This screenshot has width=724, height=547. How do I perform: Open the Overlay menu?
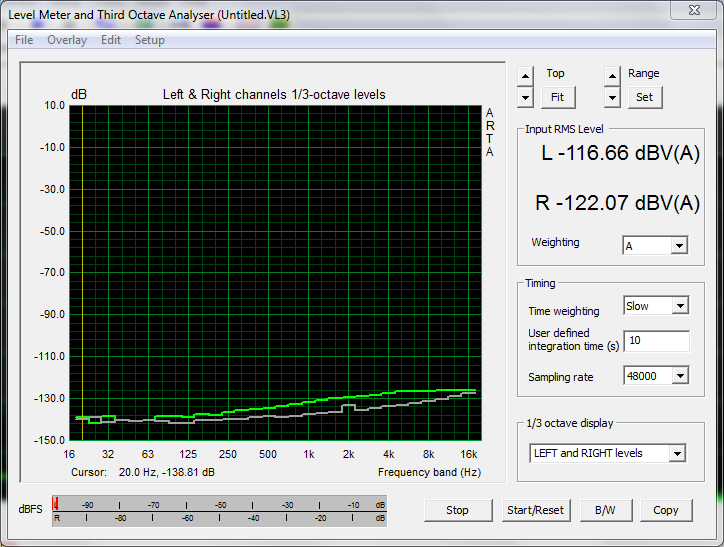tap(67, 40)
